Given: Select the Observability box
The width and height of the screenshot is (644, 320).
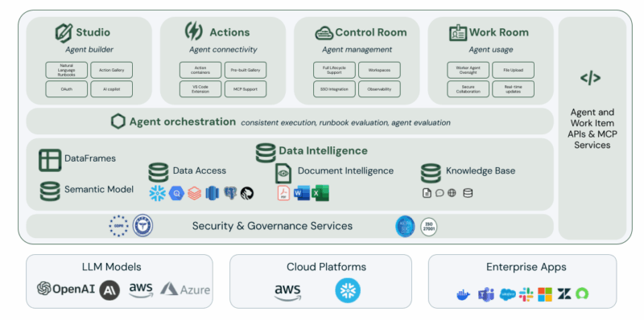Looking at the screenshot, I should point(379,89).
